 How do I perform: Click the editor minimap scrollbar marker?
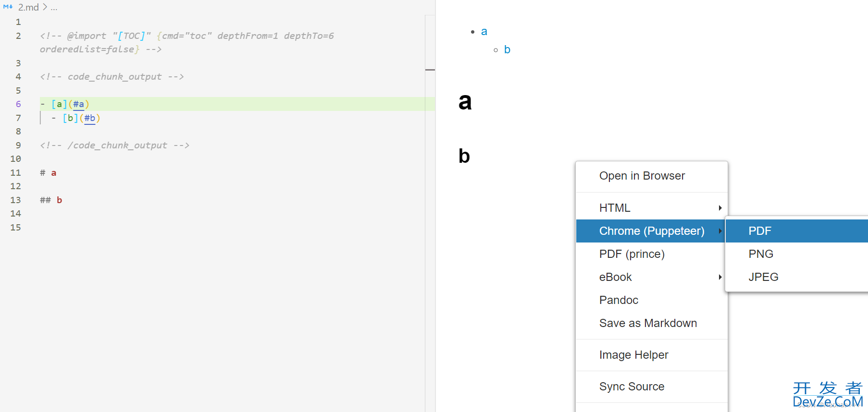[x=430, y=70]
